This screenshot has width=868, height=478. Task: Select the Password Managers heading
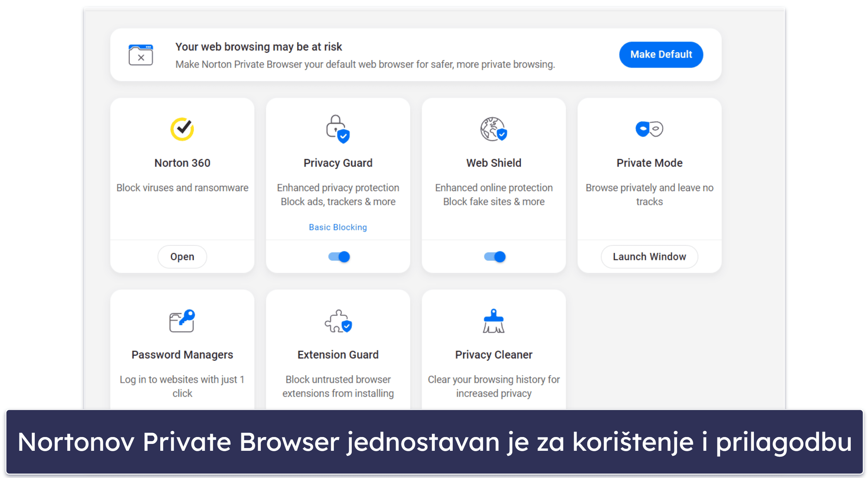click(x=182, y=355)
